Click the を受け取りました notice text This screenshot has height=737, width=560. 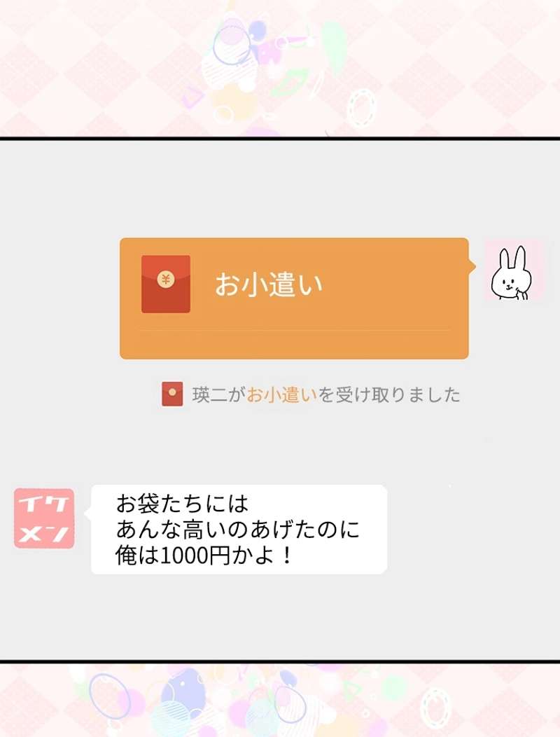pyautogui.click(x=389, y=394)
